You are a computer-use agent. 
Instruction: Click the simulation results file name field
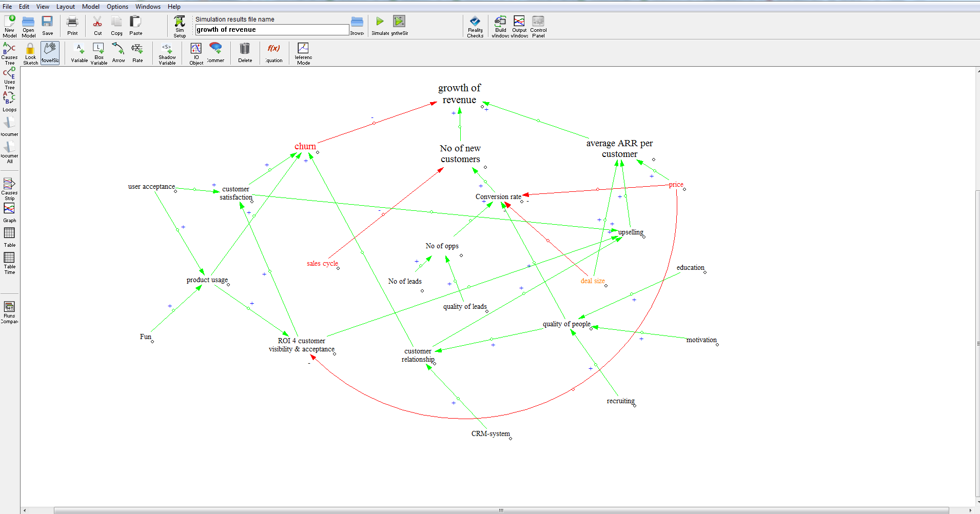click(272, 30)
